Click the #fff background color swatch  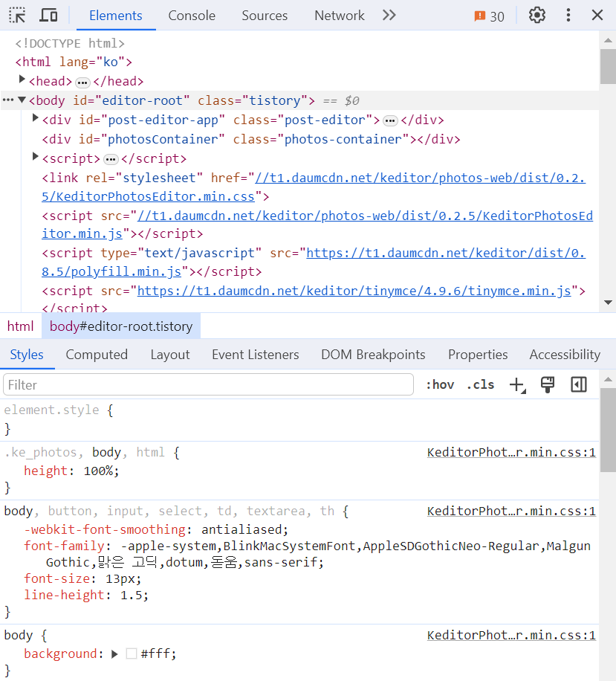(132, 653)
